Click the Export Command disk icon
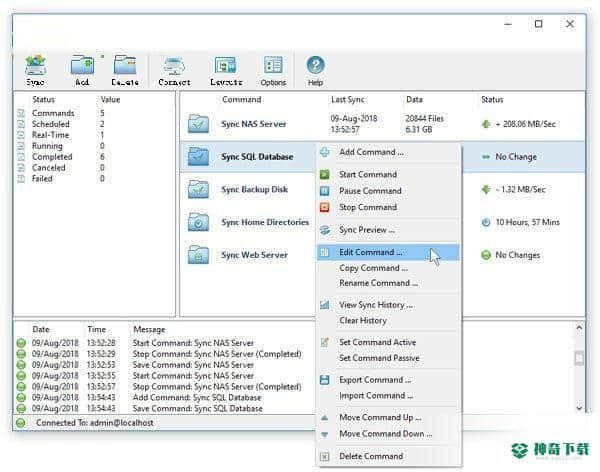600x472 pixels. pos(324,380)
